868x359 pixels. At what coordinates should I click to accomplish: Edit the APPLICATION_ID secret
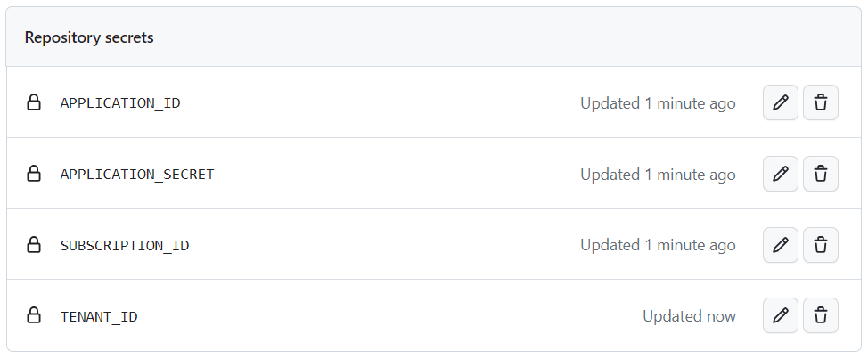point(781,102)
